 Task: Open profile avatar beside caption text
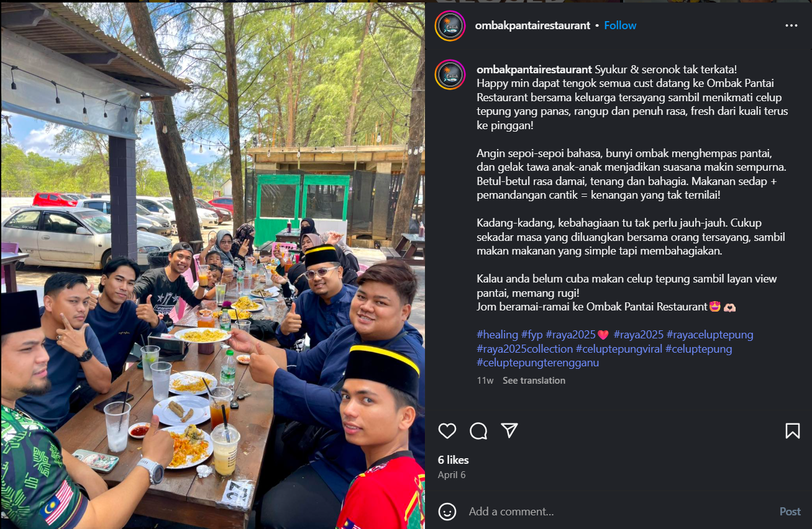(450, 75)
